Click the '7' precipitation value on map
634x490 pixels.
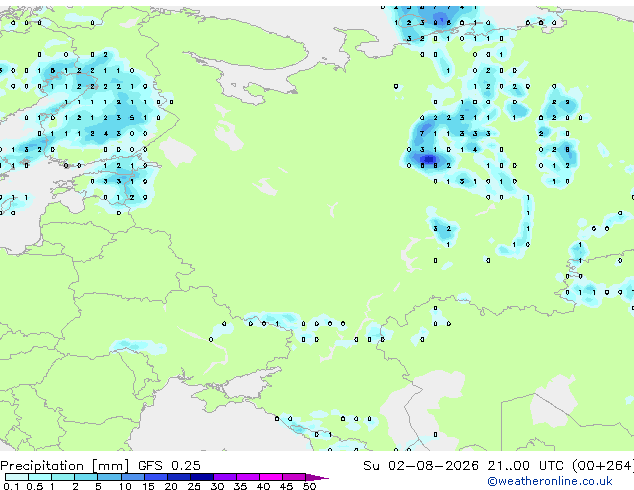pyautogui.click(x=422, y=133)
